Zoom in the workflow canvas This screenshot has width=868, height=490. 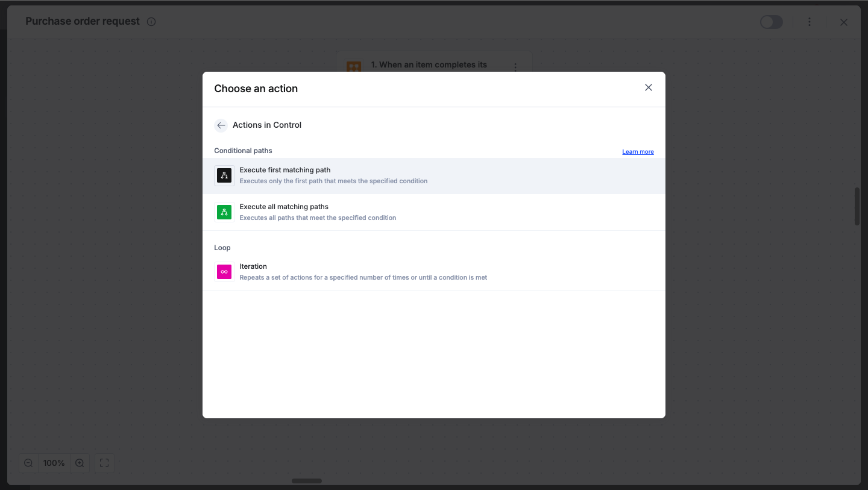[x=80, y=463]
